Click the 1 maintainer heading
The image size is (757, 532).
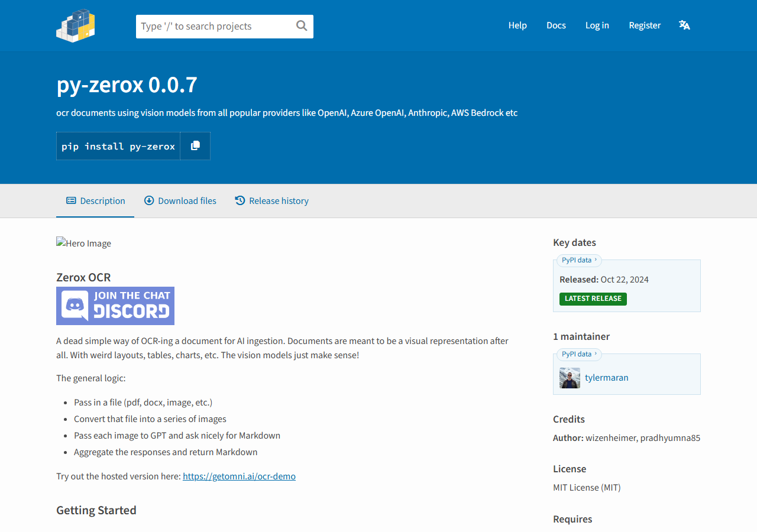[581, 336]
